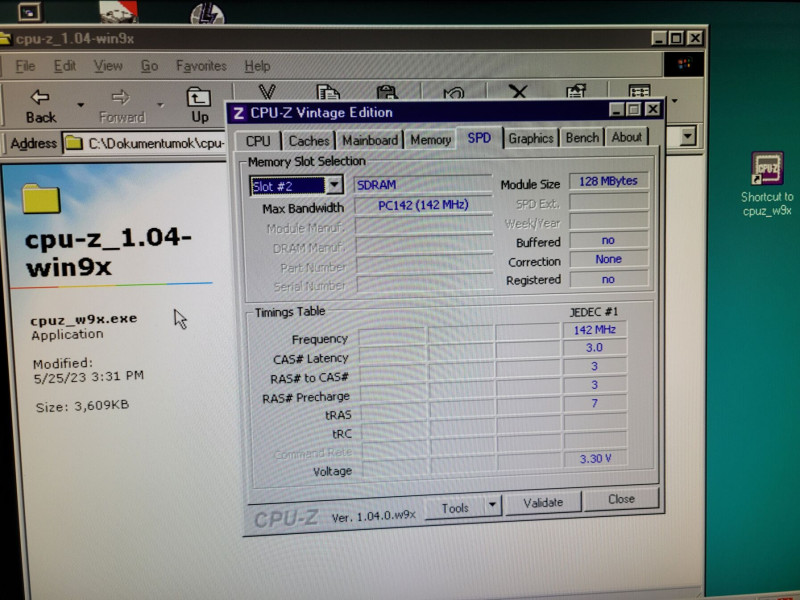The image size is (800, 600).
Task: Click the Registered no value
Action: click(608, 280)
